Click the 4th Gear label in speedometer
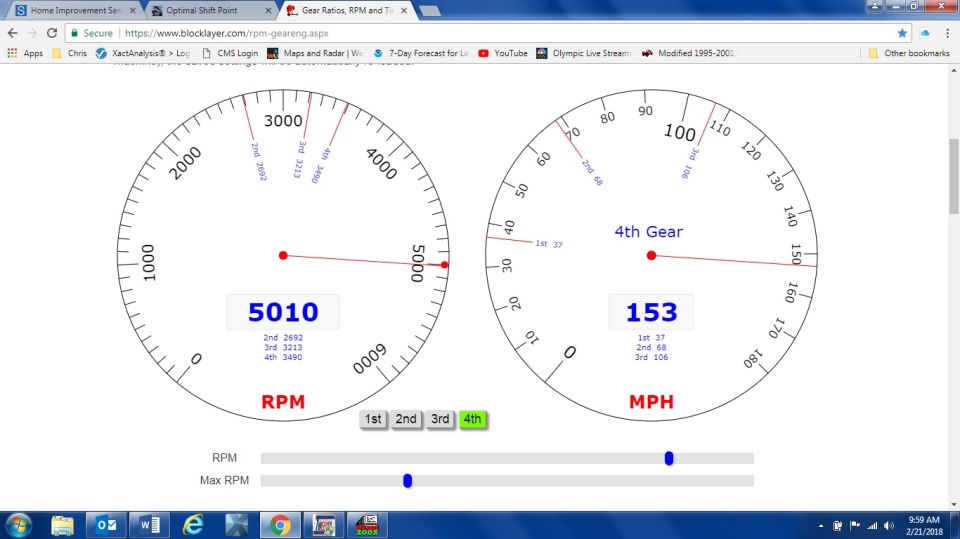This screenshot has height=539, width=960. (648, 232)
